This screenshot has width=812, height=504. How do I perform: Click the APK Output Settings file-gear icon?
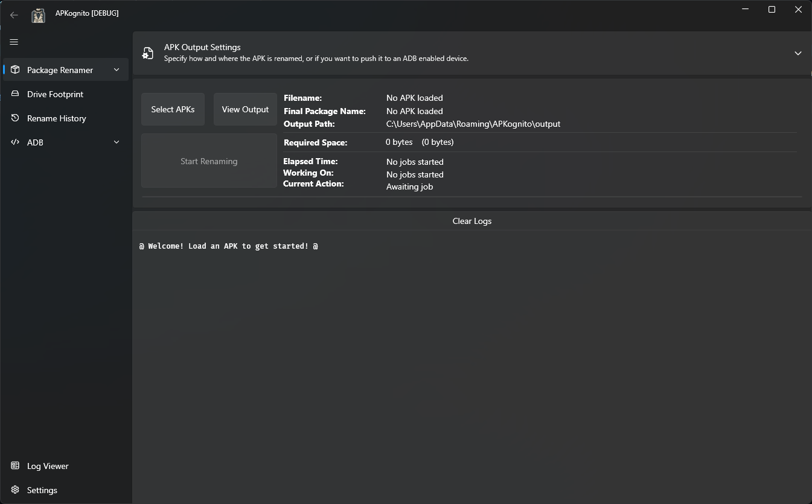click(x=147, y=53)
